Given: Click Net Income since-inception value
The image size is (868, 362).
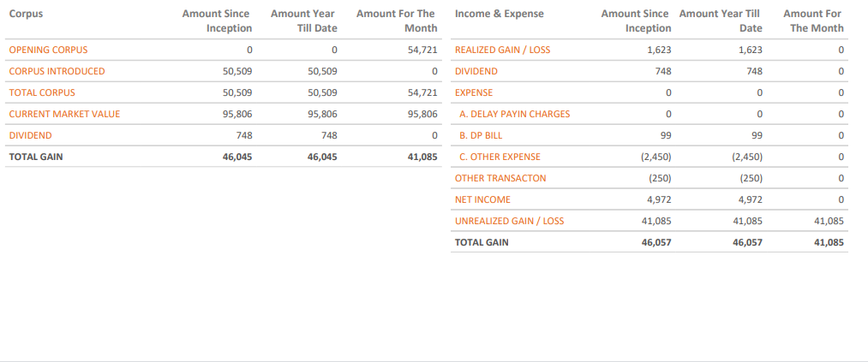Looking at the screenshot, I should click(659, 199).
